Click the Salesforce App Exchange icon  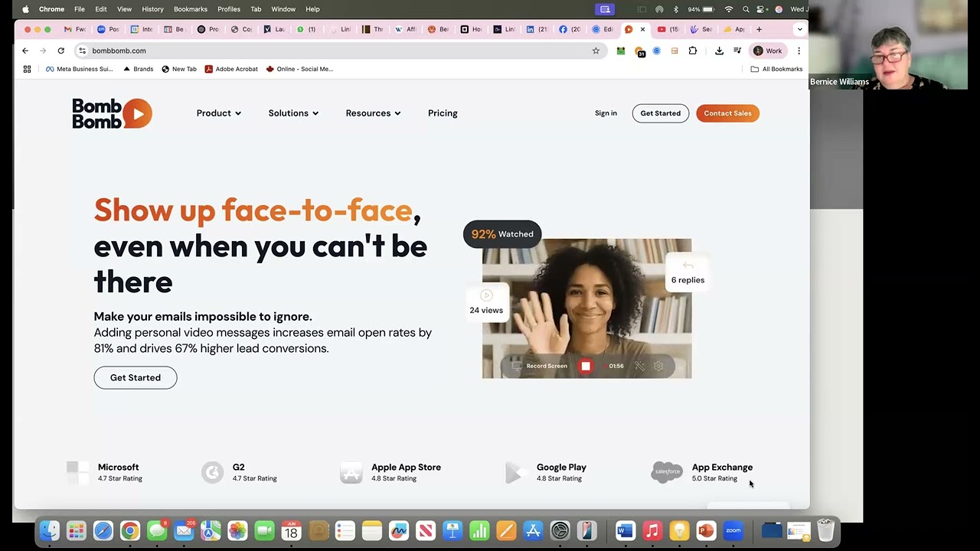click(x=667, y=472)
